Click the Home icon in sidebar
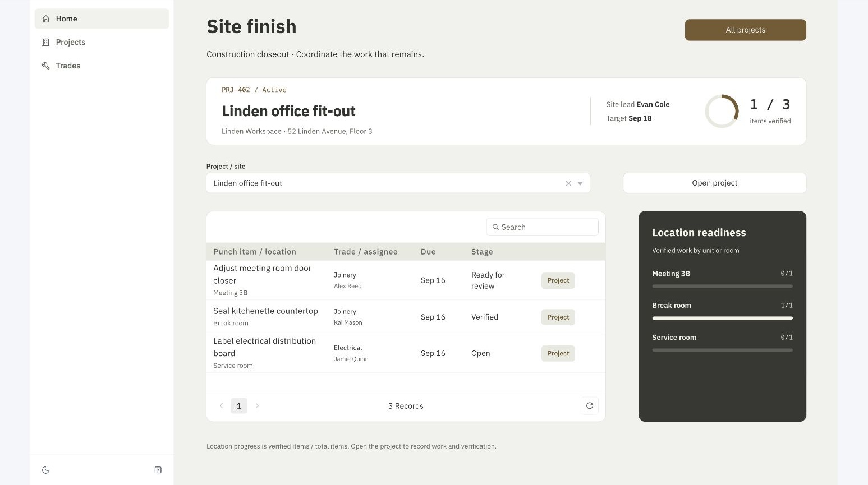Screen dimensions: 868x485 click(46, 19)
